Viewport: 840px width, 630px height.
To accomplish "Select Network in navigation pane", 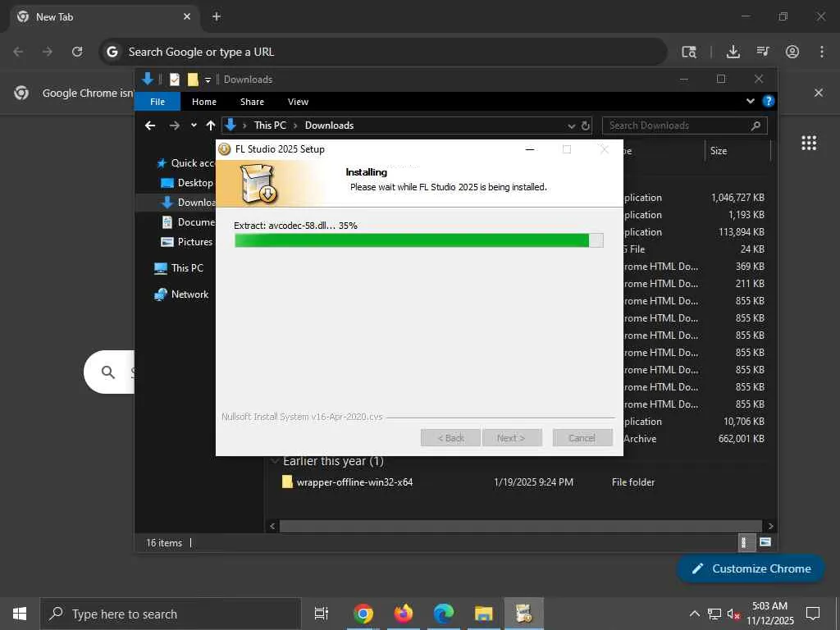I will coord(181,294).
